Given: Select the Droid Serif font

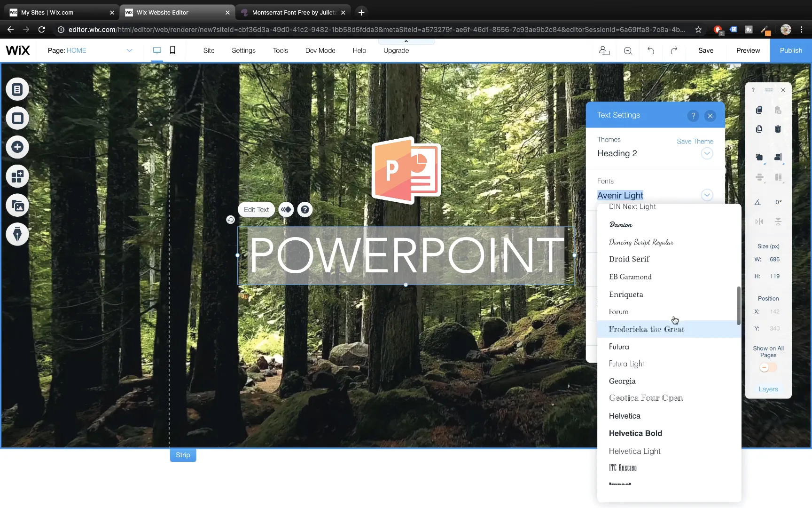Looking at the screenshot, I should [669, 259].
